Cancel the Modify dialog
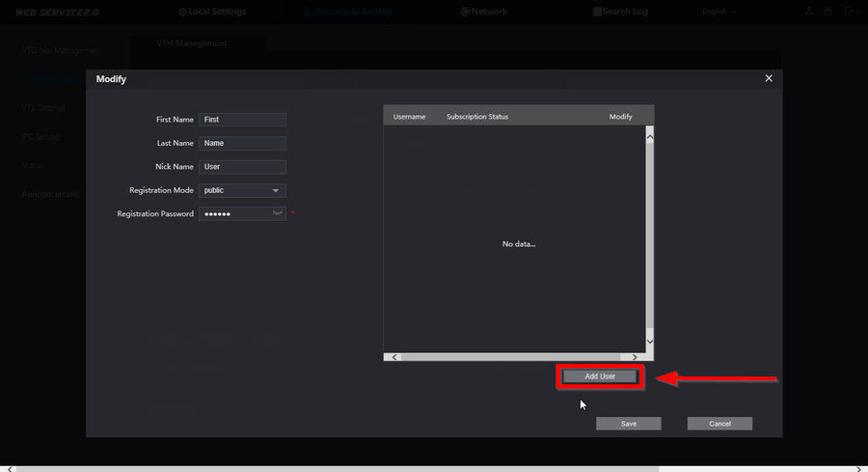The image size is (868, 472). tap(719, 423)
